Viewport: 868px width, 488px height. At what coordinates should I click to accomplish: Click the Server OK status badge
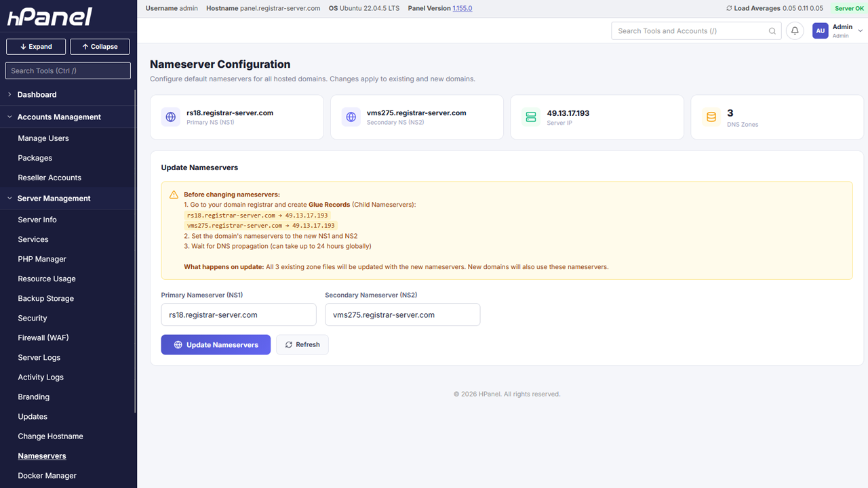[x=850, y=9]
